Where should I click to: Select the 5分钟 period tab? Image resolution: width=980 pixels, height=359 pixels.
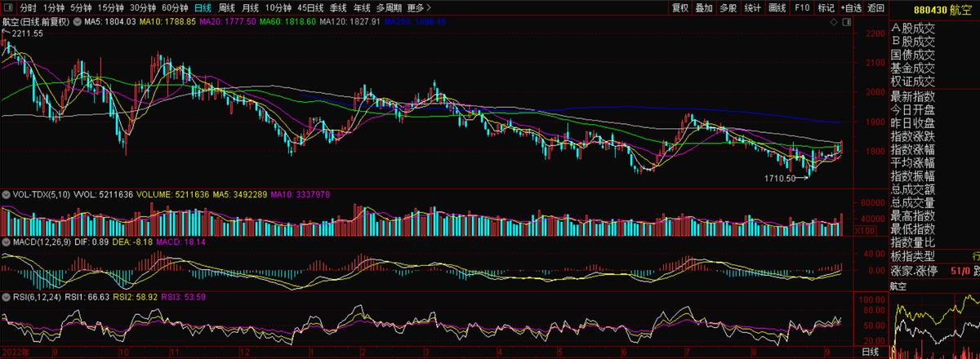pyautogui.click(x=82, y=7)
